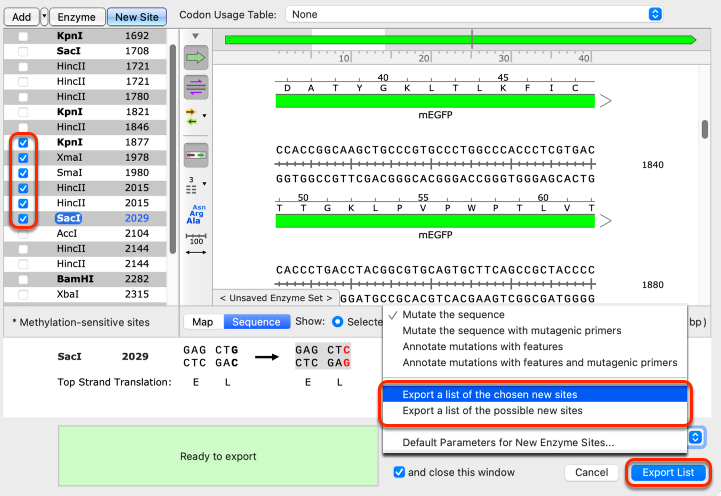
Task: Click the Cancel button
Action: 591,472
